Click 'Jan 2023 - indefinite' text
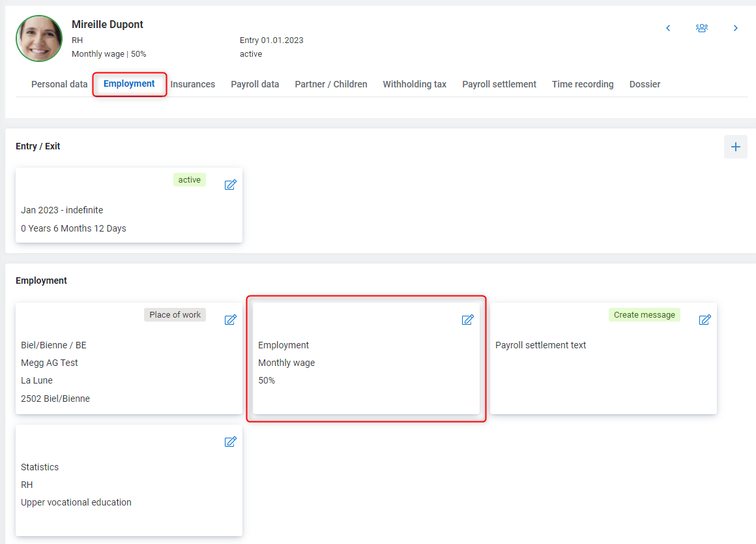 coord(62,210)
